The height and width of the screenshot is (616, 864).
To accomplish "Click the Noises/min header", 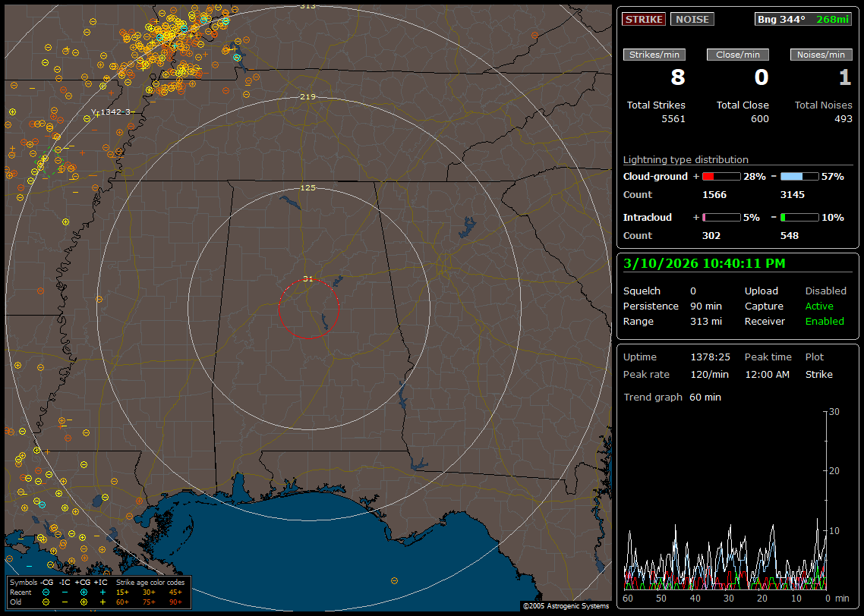I will pyautogui.click(x=821, y=55).
